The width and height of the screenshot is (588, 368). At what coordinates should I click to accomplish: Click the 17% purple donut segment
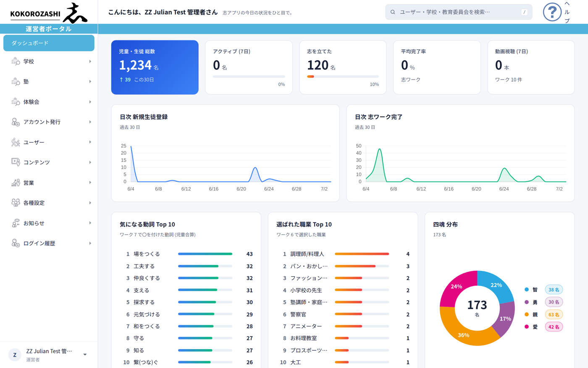click(506, 318)
